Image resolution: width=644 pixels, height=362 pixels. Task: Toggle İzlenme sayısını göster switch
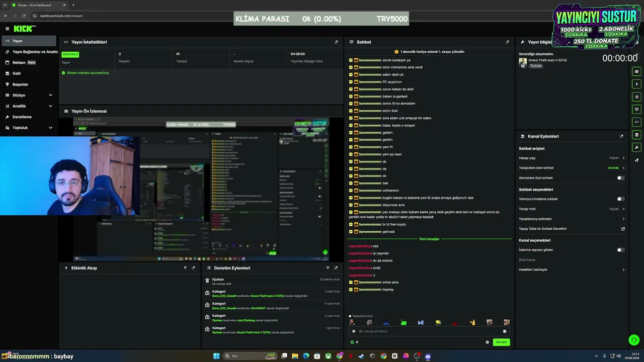621,250
